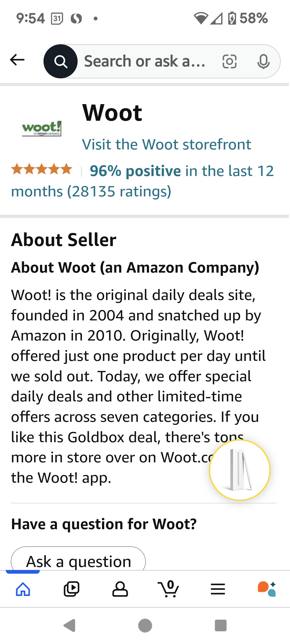Tap the magnifying glass search icon
This screenshot has height=644, width=290.
coord(61,61)
